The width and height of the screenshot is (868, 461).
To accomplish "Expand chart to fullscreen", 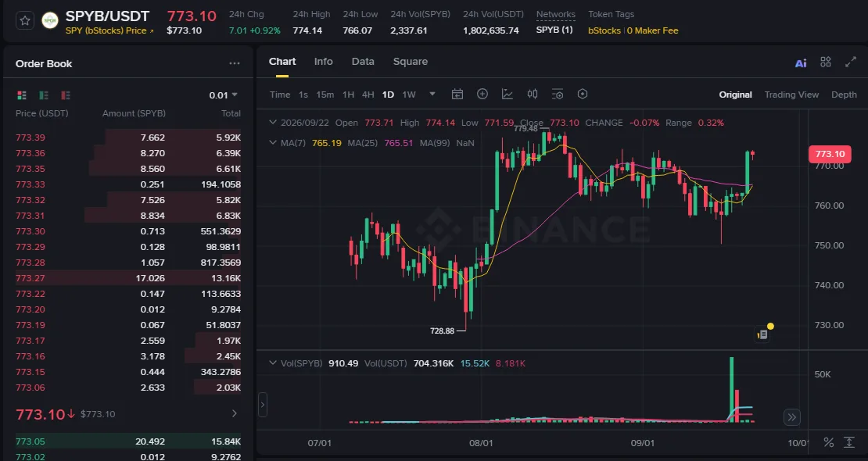I will pos(851,62).
